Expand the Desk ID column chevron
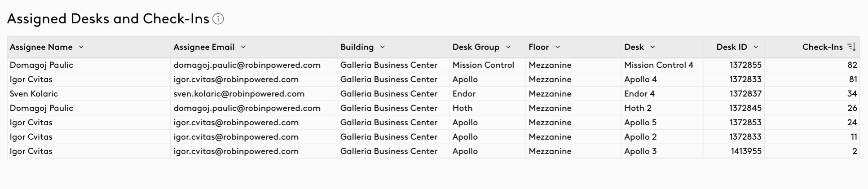 coord(756,47)
